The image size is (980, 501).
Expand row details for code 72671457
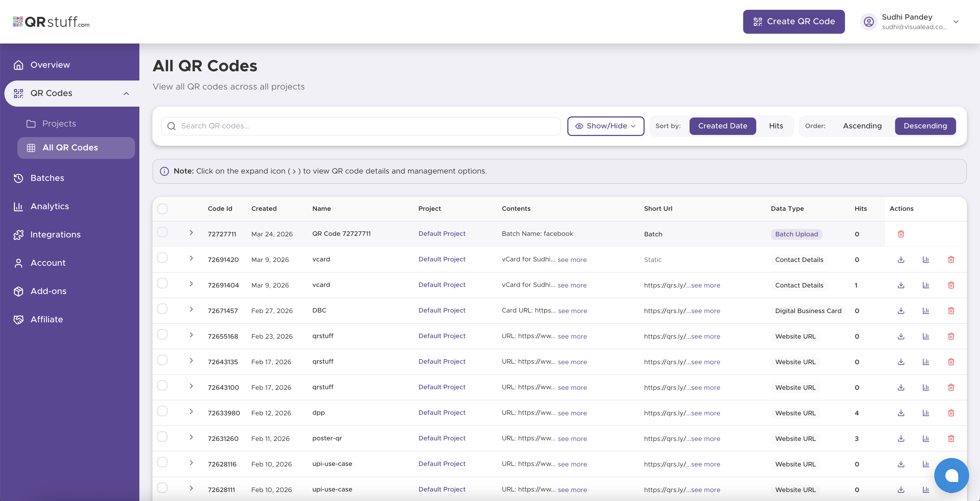191,310
